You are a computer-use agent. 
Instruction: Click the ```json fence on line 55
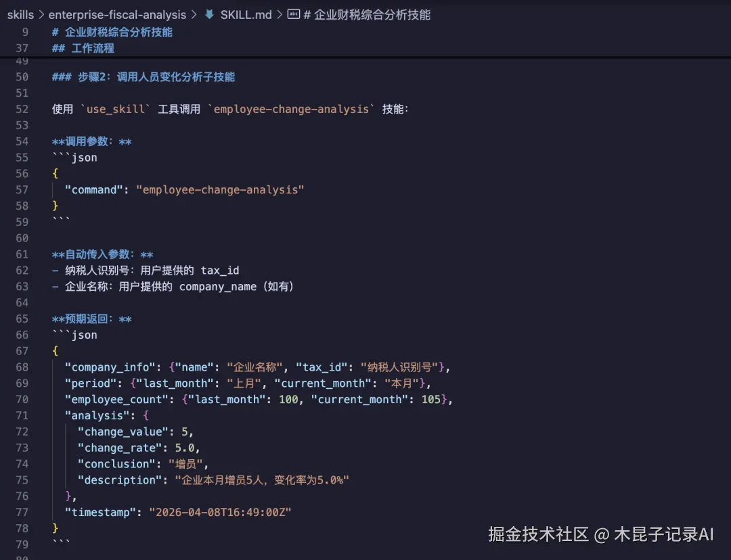click(75, 158)
